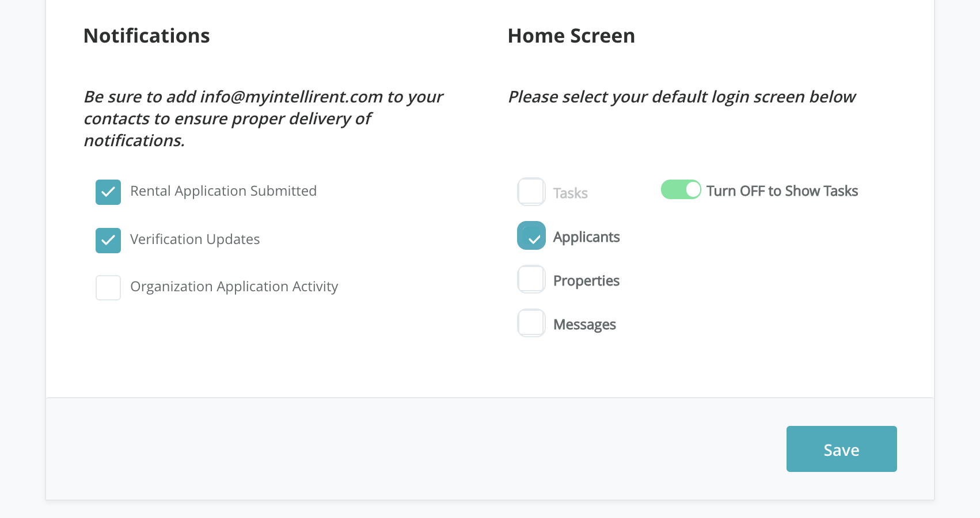Click the "Rental Application Submitted" label text
Image resolution: width=980 pixels, height=518 pixels.
[x=223, y=191]
